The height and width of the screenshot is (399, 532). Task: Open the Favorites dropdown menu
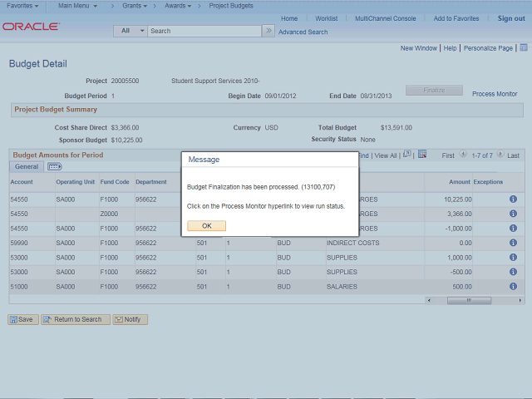click(x=23, y=5)
